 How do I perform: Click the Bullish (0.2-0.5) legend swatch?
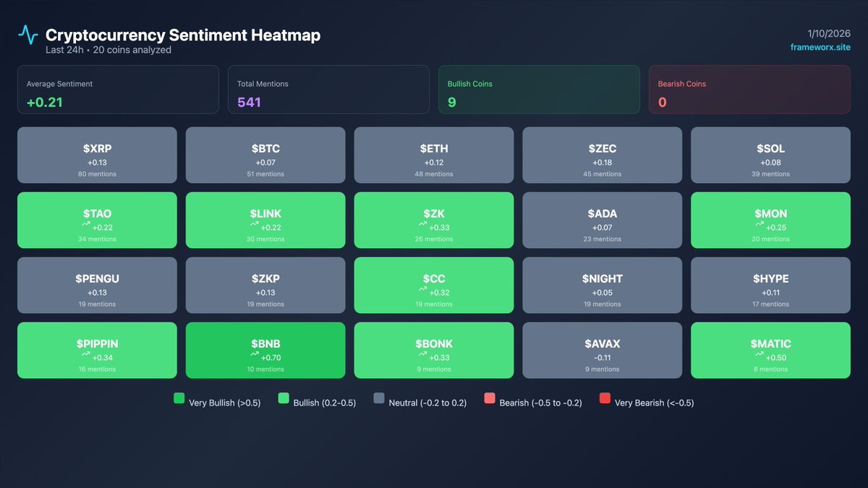pos(284,398)
